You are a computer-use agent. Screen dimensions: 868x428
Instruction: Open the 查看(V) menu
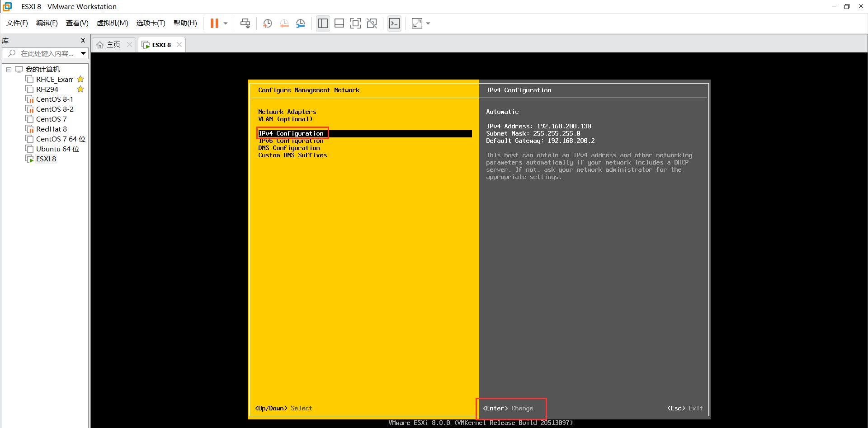[77, 23]
